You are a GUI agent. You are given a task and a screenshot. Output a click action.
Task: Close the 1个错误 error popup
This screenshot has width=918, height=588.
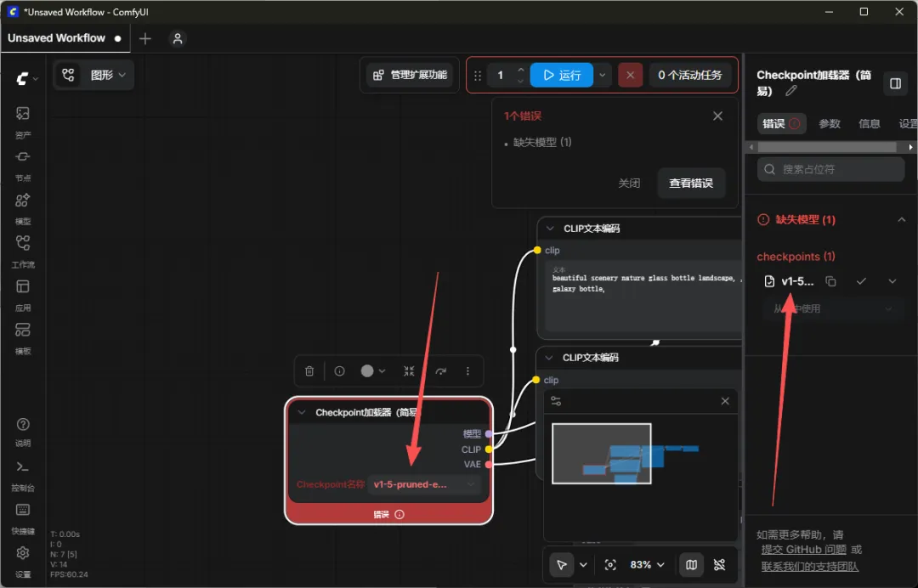717,116
